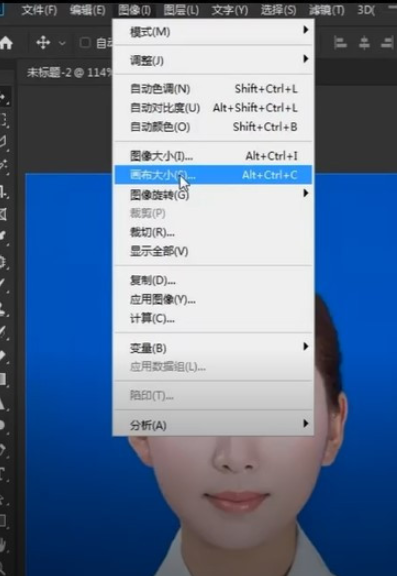Apply 自动颜色(O) auto color
Image resolution: width=397 pixels, height=576 pixels.
213,127
